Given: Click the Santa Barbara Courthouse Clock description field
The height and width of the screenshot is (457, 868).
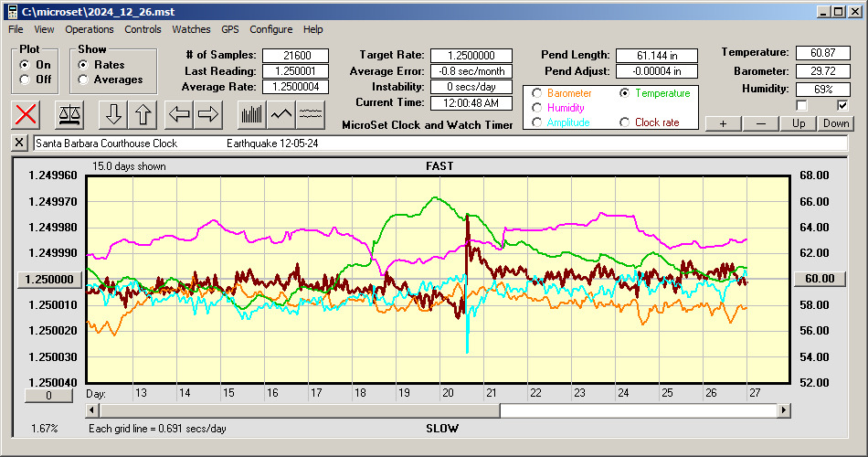Looking at the screenshot, I should [x=439, y=143].
